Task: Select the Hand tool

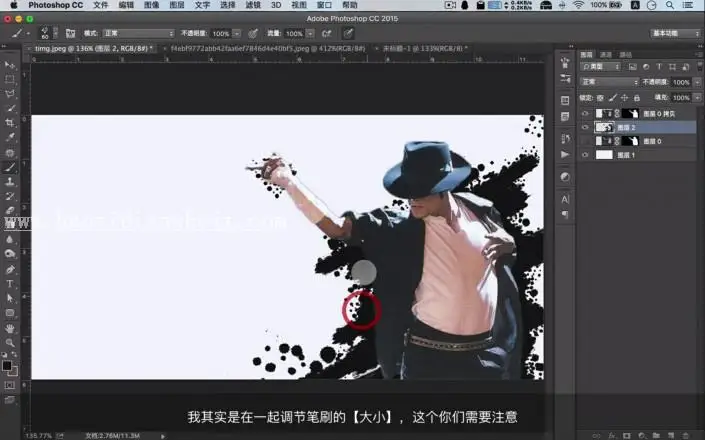Action: [x=9, y=328]
